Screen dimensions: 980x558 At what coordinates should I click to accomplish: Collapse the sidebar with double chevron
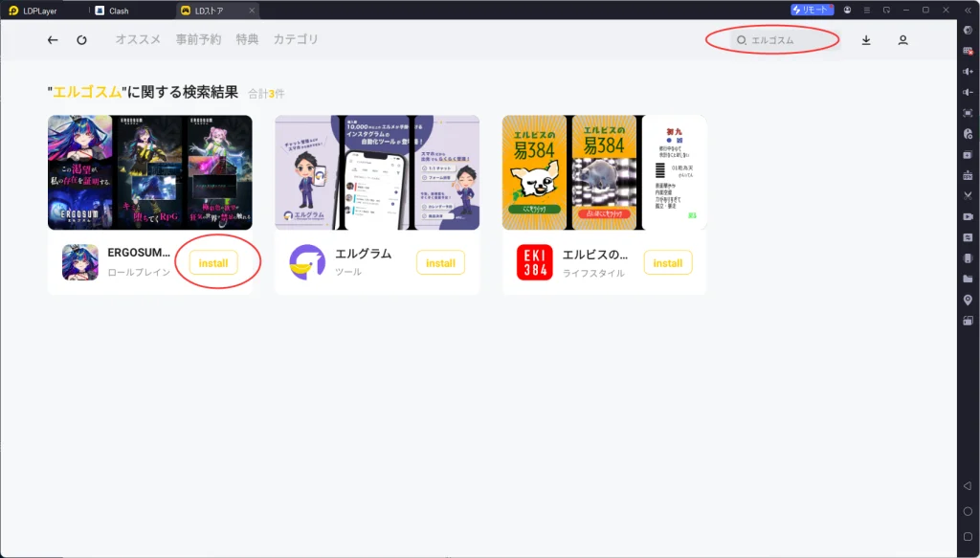tap(969, 11)
